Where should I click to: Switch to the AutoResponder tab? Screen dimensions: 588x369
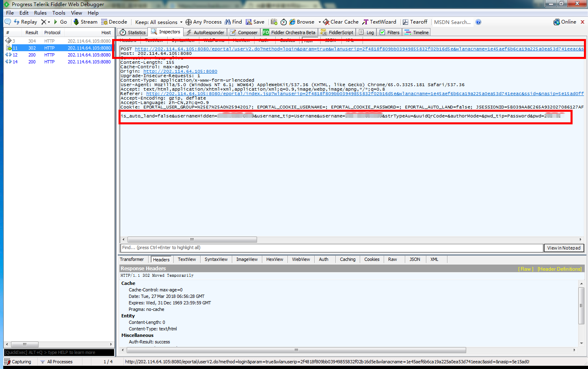[x=205, y=33]
